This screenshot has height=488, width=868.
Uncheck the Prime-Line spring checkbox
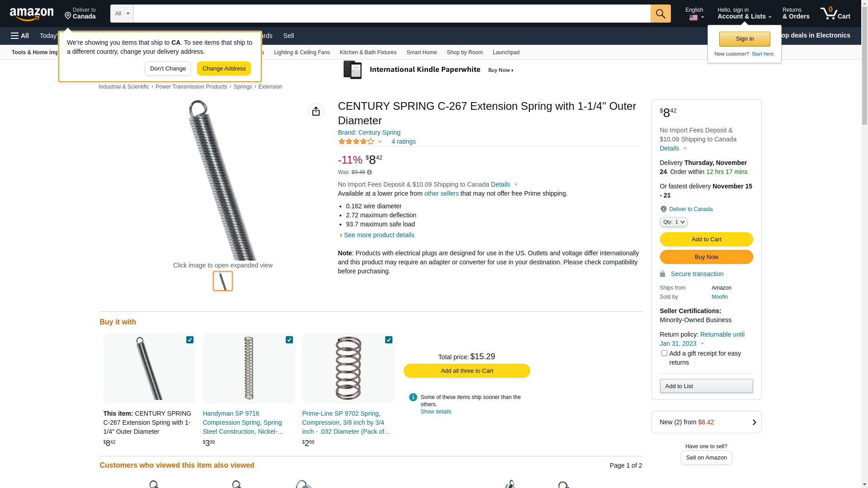point(389,340)
